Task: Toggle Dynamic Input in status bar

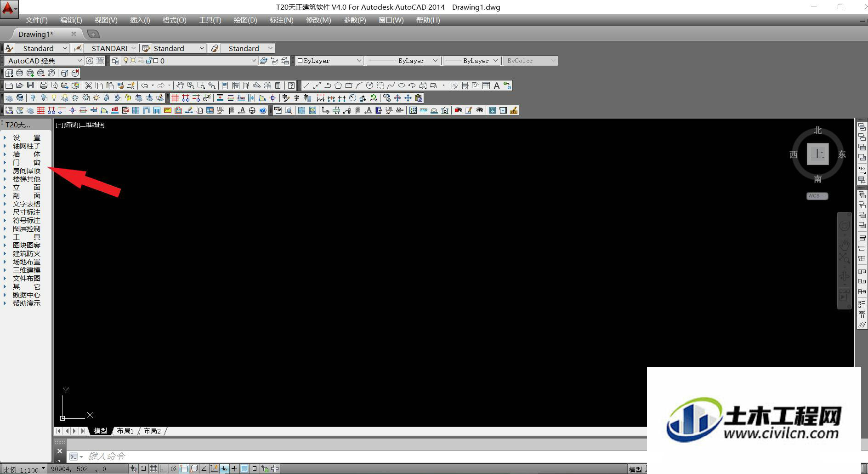Action: pos(224,469)
